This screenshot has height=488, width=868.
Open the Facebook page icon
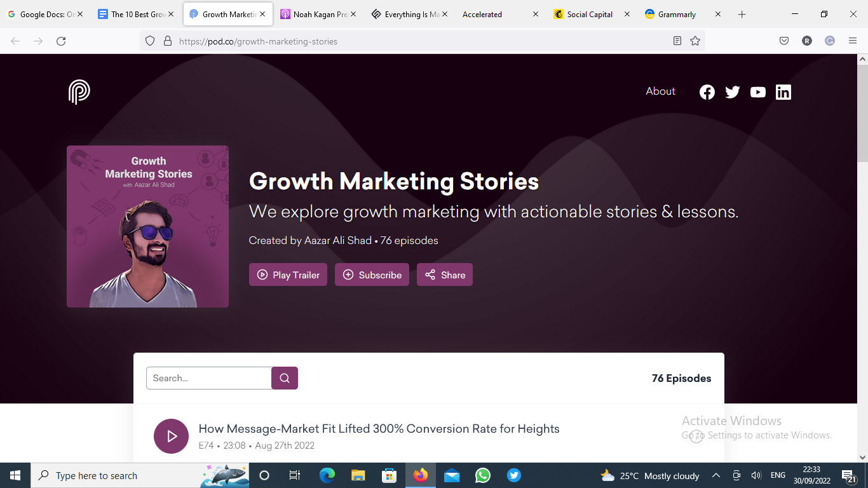pyautogui.click(x=707, y=92)
